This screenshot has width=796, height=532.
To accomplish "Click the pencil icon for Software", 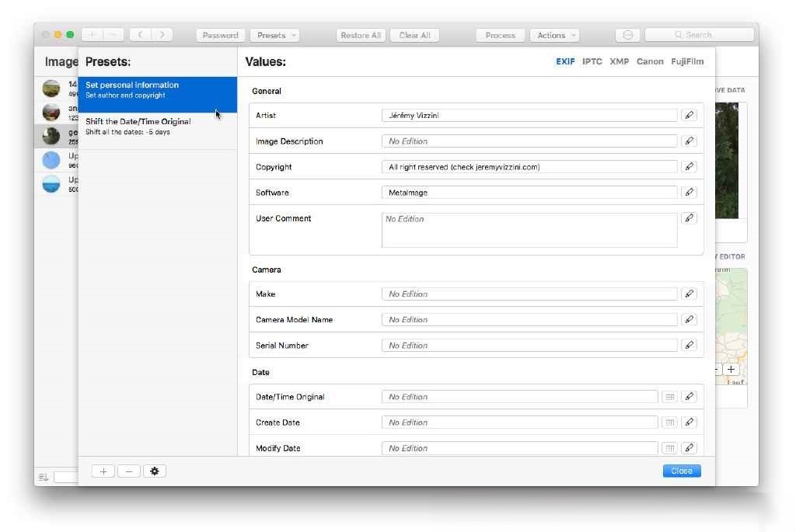I will [689, 192].
